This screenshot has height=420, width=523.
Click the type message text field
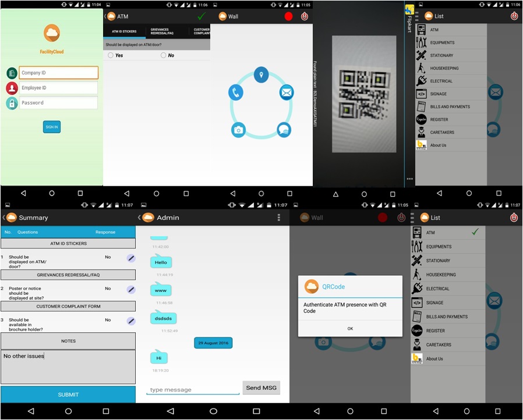click(x=192, y=390)
